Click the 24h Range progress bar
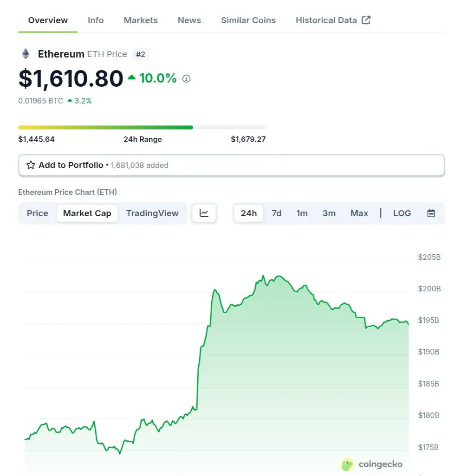The height and width of the screenshot is (476, 455). coord(142,128)
